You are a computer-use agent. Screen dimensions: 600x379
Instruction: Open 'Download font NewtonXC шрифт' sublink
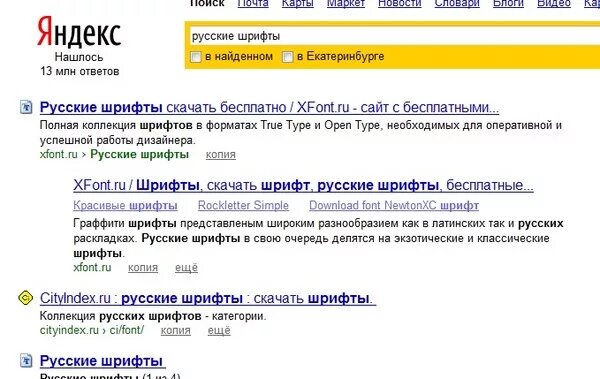click(x=394, y=206)
